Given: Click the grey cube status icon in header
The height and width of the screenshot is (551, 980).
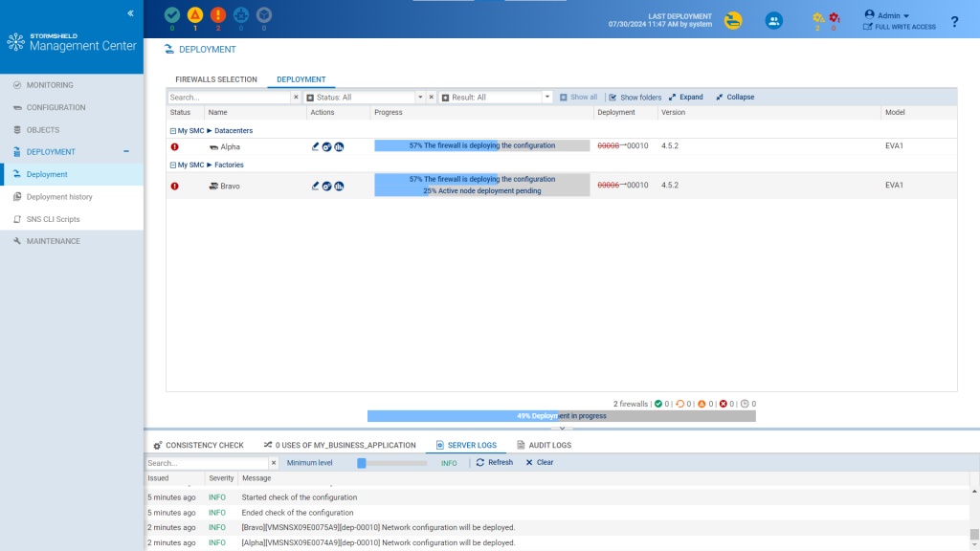Looking at the screenshot, I should [264, 15].
